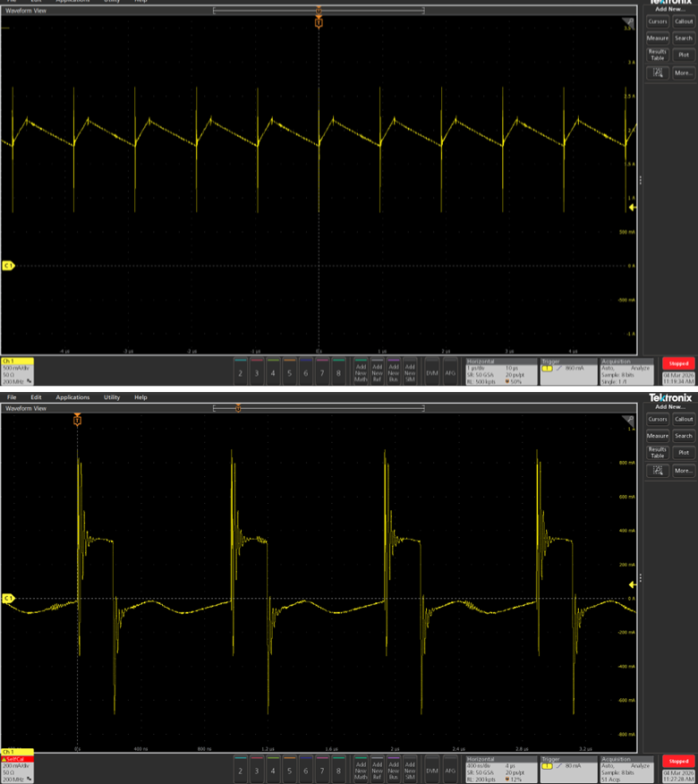This screenshot has height=784, width=698.
Task: Add channel 3 in lower scope settings bar
Action: coord(257,769)
